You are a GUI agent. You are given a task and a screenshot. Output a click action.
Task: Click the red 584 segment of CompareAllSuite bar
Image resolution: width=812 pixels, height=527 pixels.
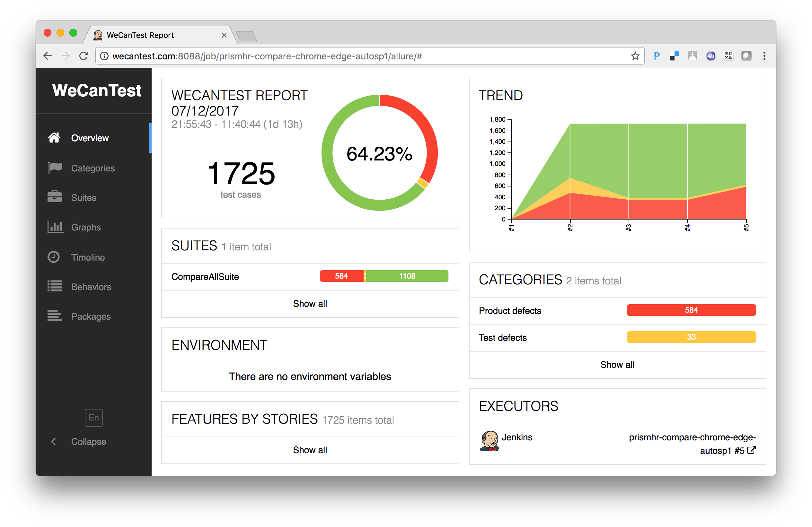341,276
